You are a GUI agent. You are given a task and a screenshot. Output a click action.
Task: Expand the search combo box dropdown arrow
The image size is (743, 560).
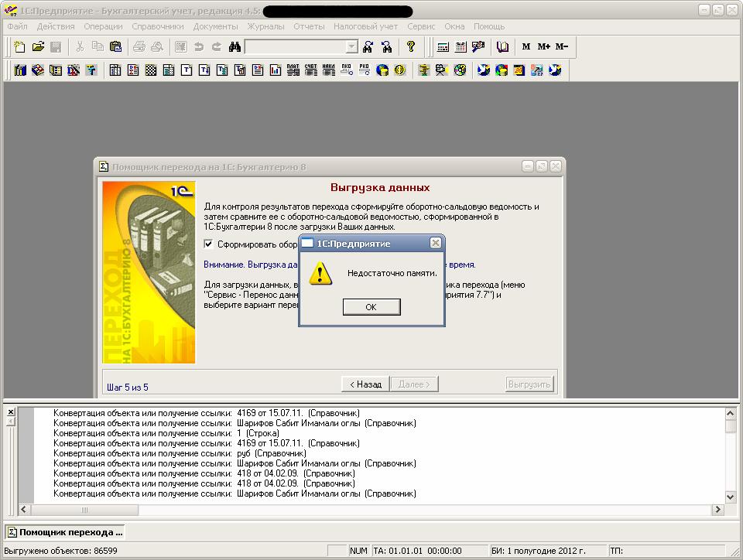tap(351, 46)
